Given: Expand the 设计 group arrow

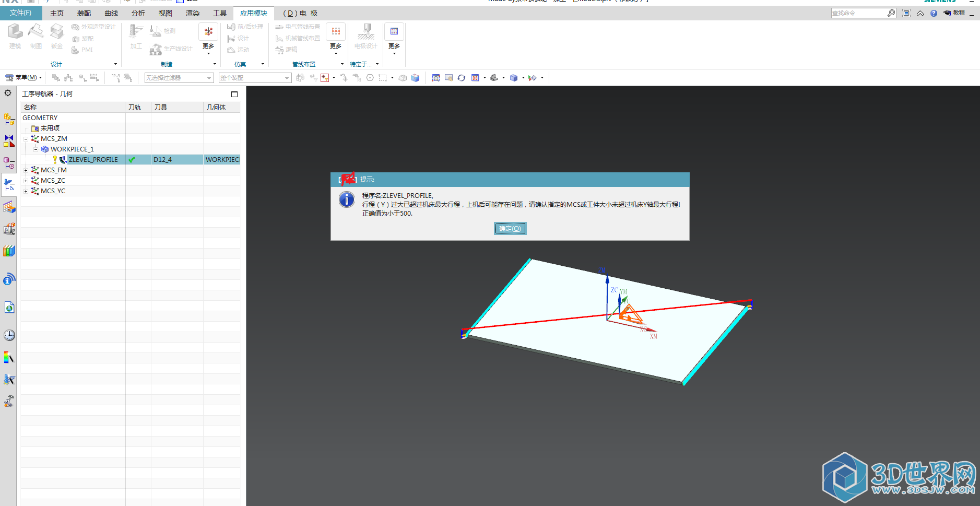Looking at the screenshot, I should pyautogui.click(x=115, y=64).
